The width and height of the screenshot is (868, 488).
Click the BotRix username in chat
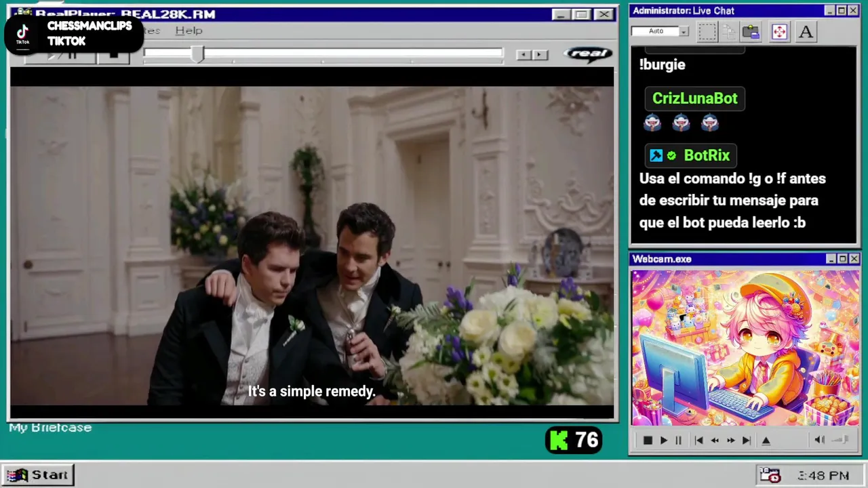(x=707, y=155)
